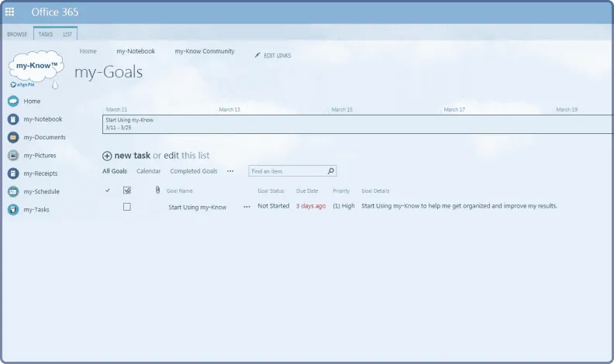This screenshot has height=364, width=614.
Task: Click the my-Receipts sidebar icon
Action: click(x=13, y=173)
